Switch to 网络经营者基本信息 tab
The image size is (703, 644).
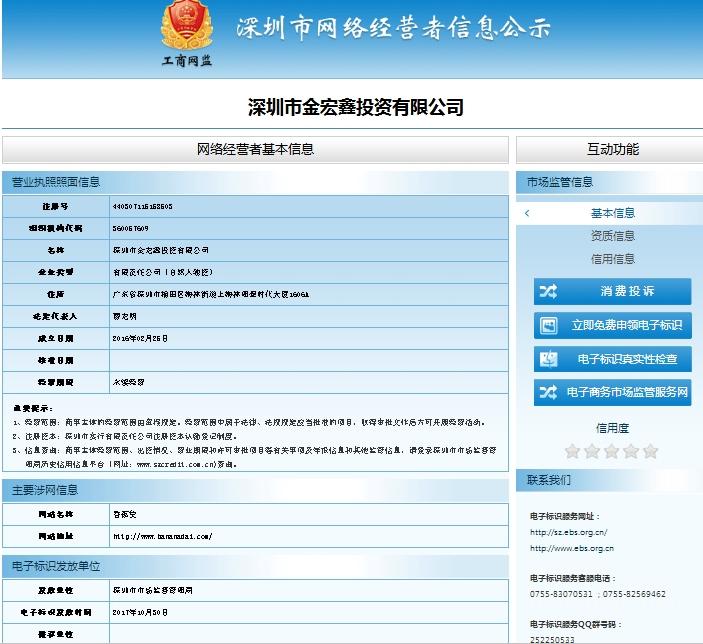click(256, 149)
